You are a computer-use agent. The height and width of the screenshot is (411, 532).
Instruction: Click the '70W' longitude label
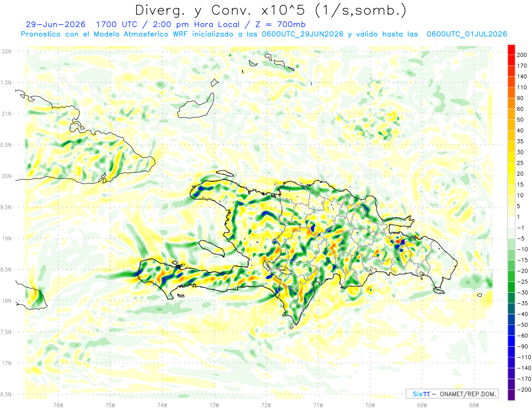tap(370, 404)
